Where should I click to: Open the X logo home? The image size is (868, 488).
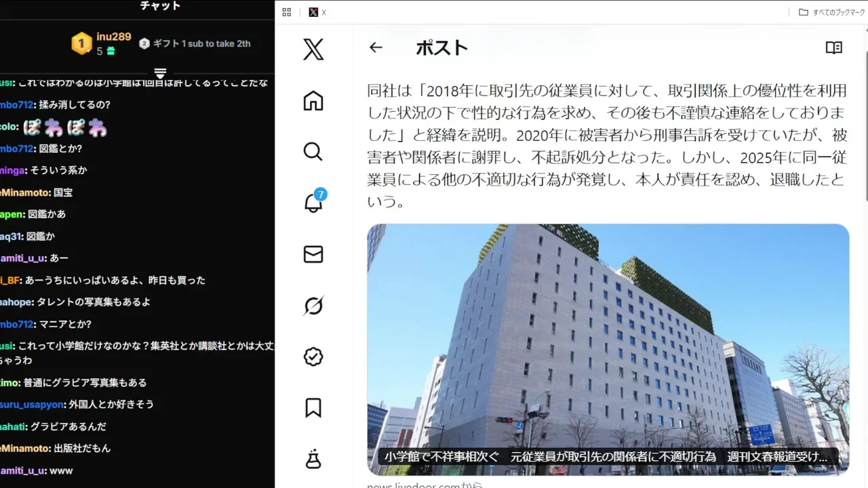point(313,49)
